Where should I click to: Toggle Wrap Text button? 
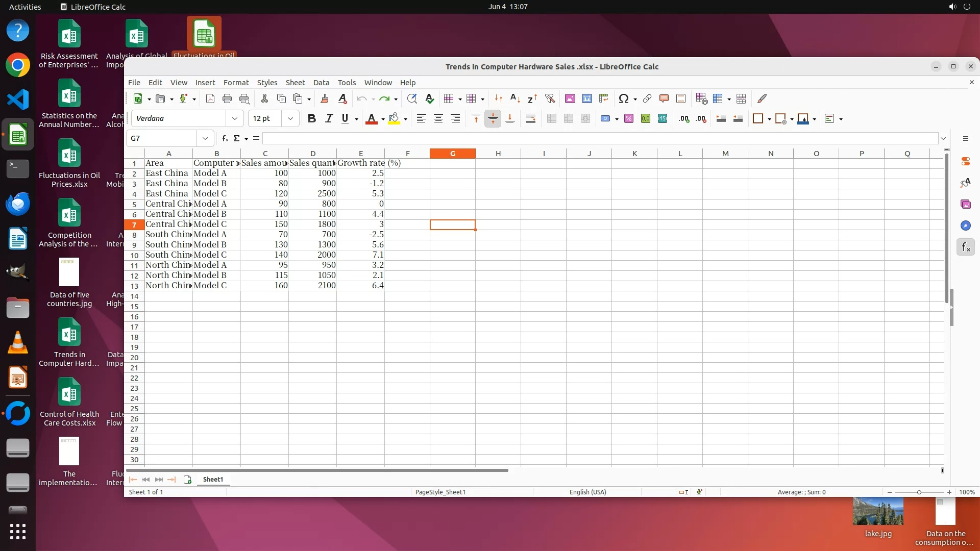click(x=530, y=119)
